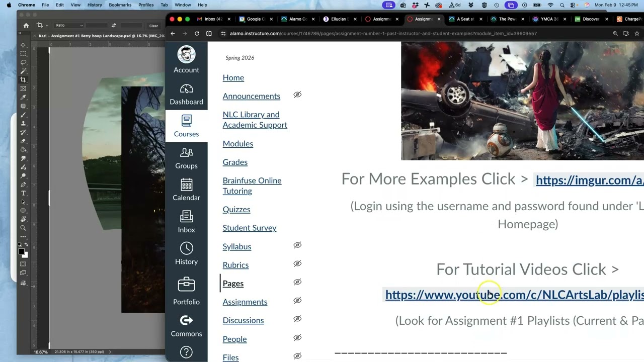
Task: Click hidden-eye icon next to Announcements
Action: (x=297, y=95)
